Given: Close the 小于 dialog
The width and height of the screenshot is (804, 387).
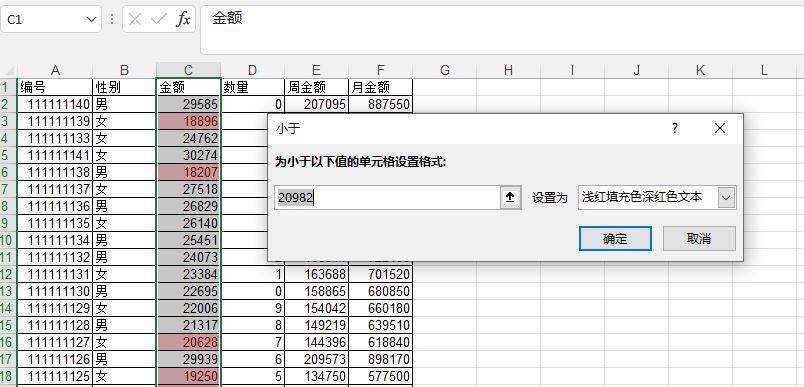Looking at the screenshot, I should [x=719, y=128].
